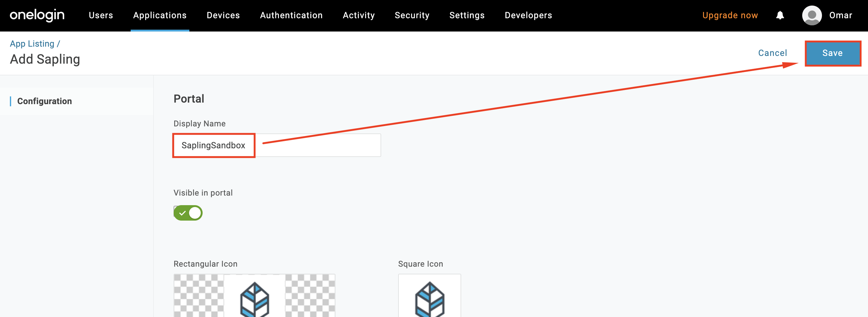Go back to App Listing
Screen dimensions: 868x317
(32, 44)
